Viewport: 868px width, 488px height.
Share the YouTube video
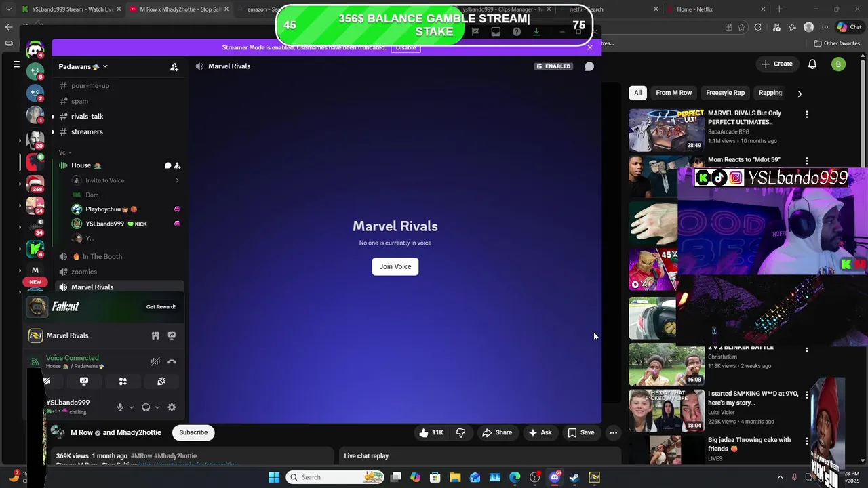tap(497, 432)
